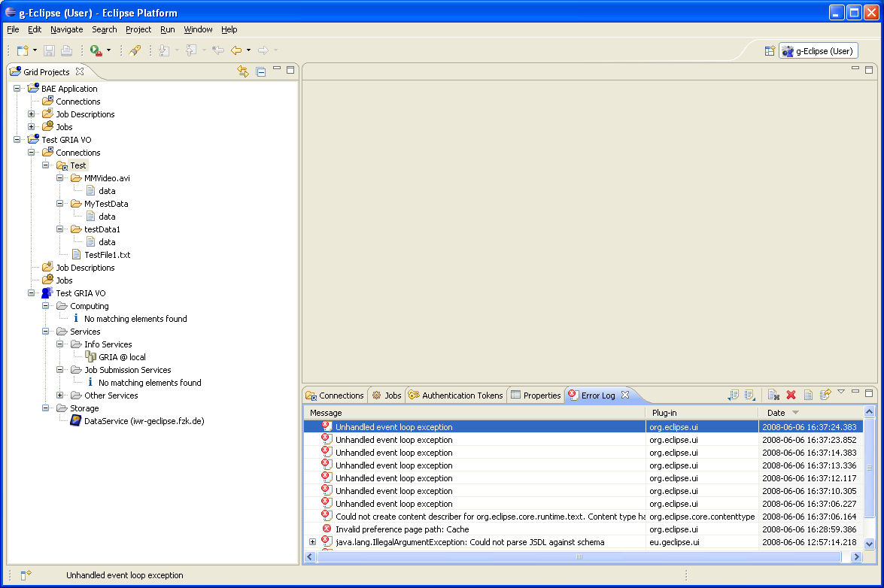Expand the Other Services node

point(59,396)
